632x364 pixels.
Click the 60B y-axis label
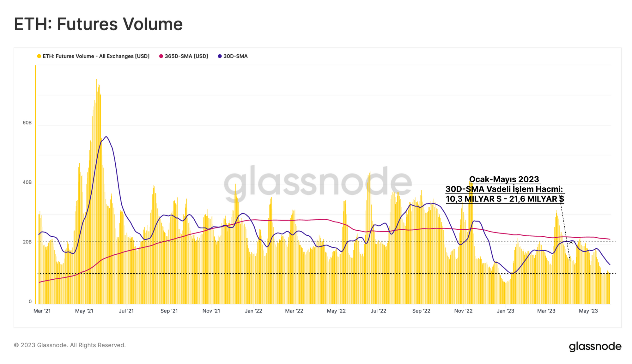(27, 123)
